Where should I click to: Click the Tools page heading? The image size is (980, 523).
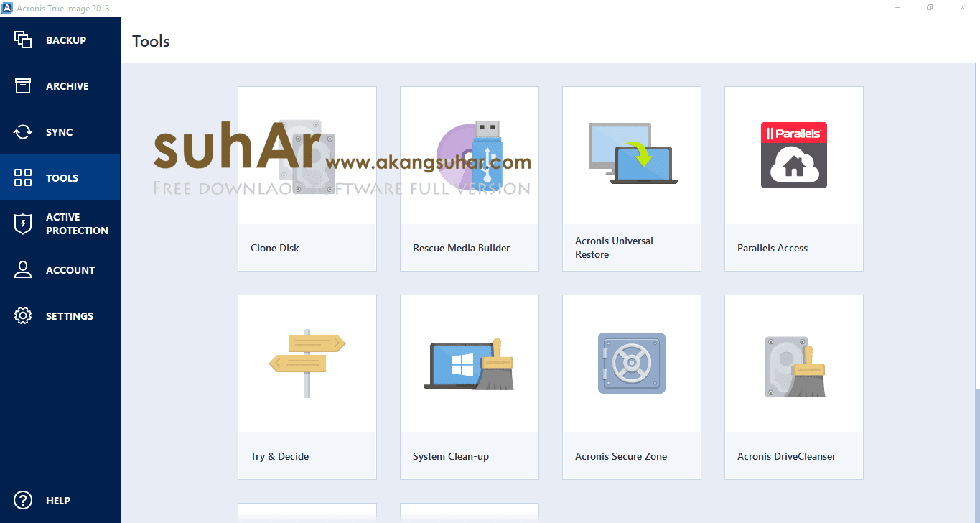[x=151, y=41]
